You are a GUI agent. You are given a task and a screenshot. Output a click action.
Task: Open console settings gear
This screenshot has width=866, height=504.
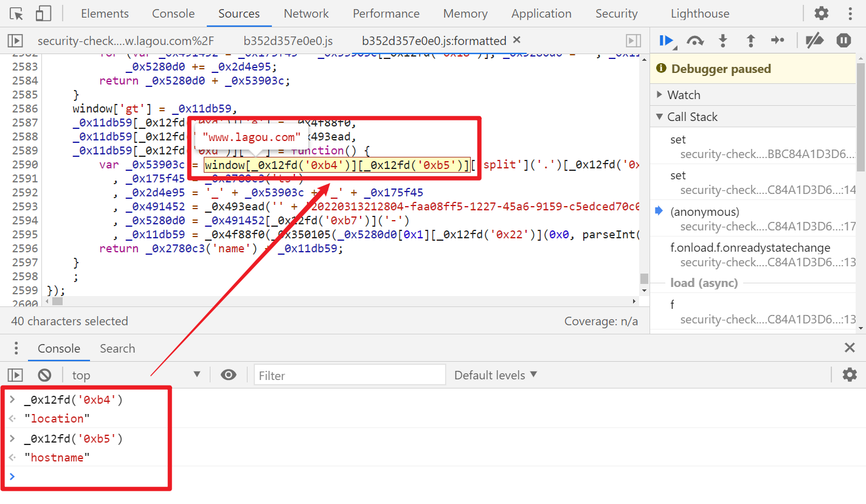[850, 375]
